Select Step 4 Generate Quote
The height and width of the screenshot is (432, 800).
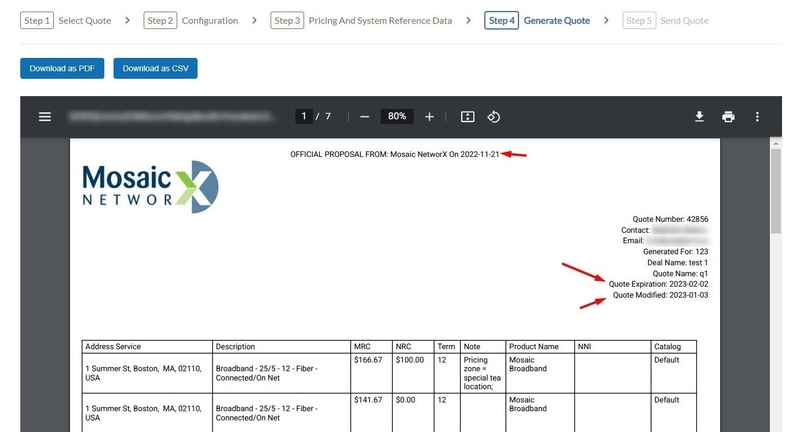537,20
